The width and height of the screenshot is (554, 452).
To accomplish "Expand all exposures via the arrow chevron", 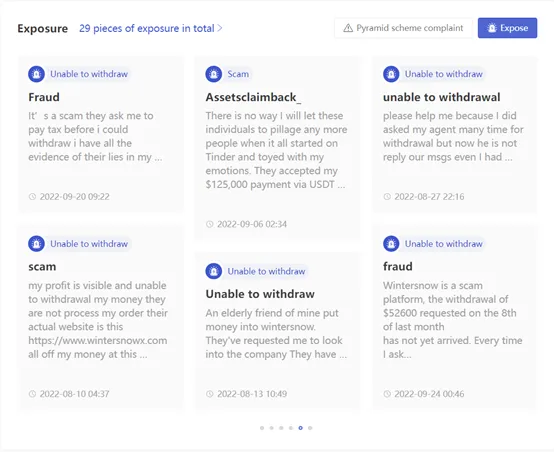I will (220, 28).
